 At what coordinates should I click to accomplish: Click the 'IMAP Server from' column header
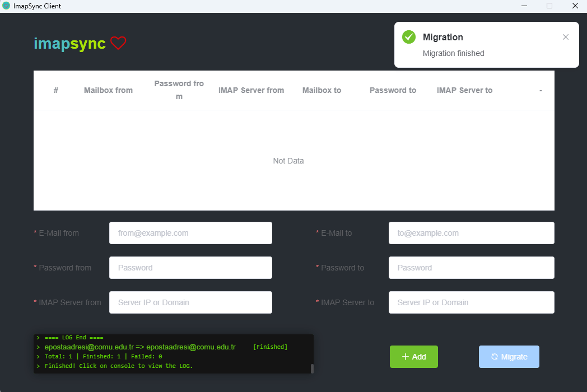coord(251,90)
